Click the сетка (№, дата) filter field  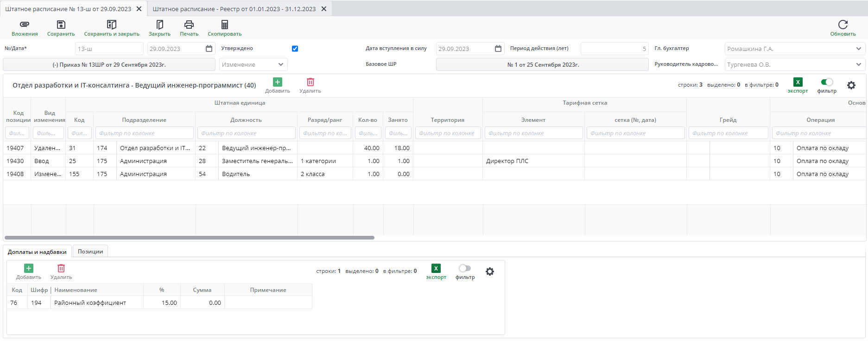pyautogui.click(x=636, y=133)
